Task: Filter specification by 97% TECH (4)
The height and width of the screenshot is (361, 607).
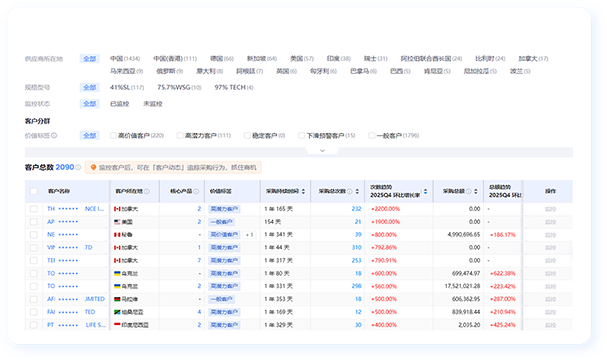Action: point(234,87)
